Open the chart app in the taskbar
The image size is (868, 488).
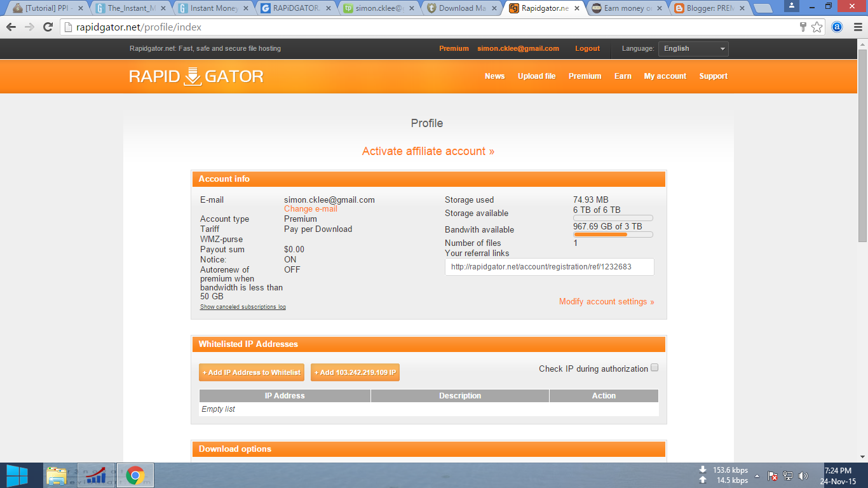[96, 476]
